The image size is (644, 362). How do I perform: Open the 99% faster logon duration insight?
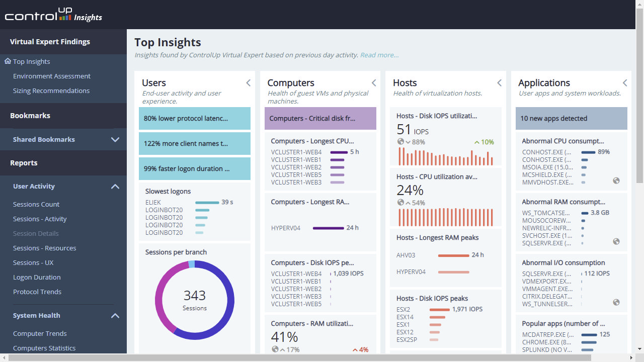pos(195,169)
